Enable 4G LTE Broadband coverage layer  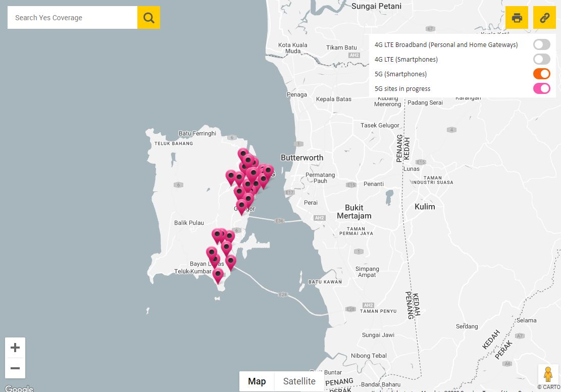[x=541, y=44]
